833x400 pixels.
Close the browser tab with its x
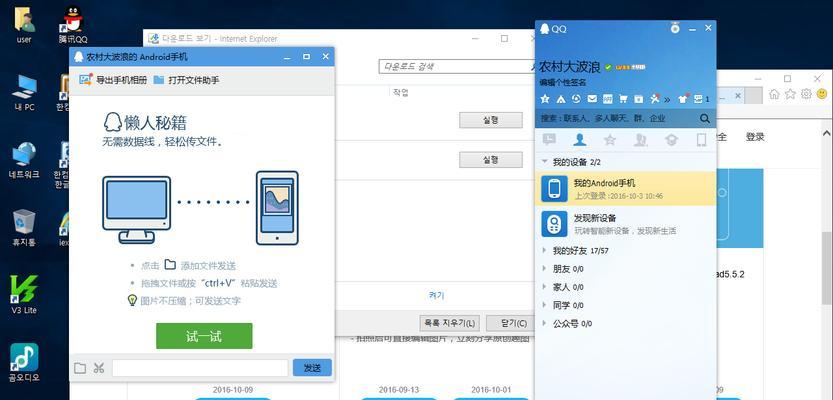(x=738, y=96)
